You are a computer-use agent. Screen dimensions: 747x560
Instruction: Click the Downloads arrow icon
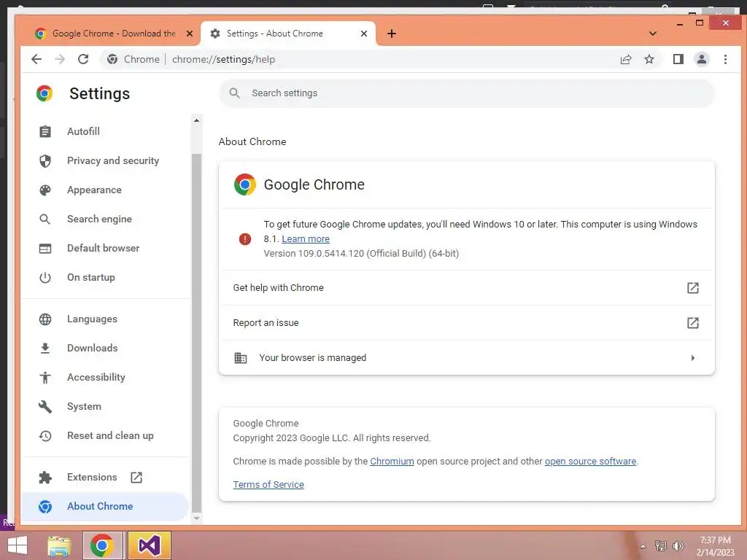[x=45, y=348]
